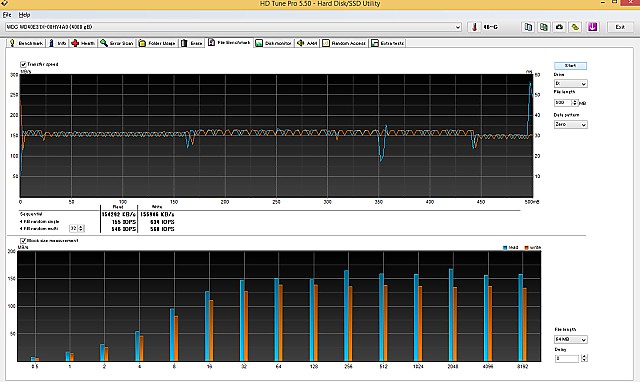
Task: Open the Data pattern Zero dropdown
Action: coord(570,124)
